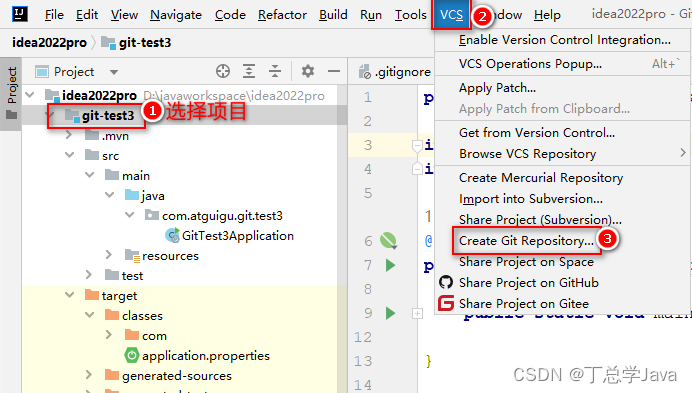Open the File menu
This screenshot has width=692, height=393.
[54, 15]
